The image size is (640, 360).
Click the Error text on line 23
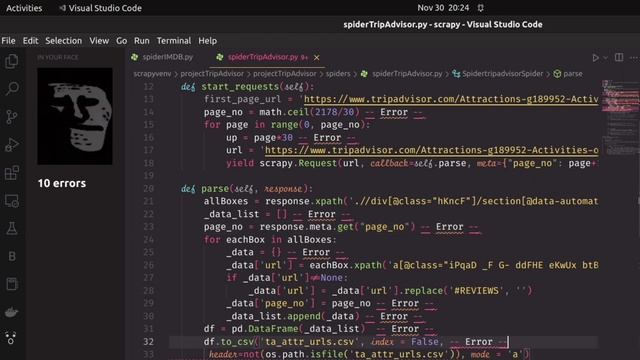(x=449, y=227)
